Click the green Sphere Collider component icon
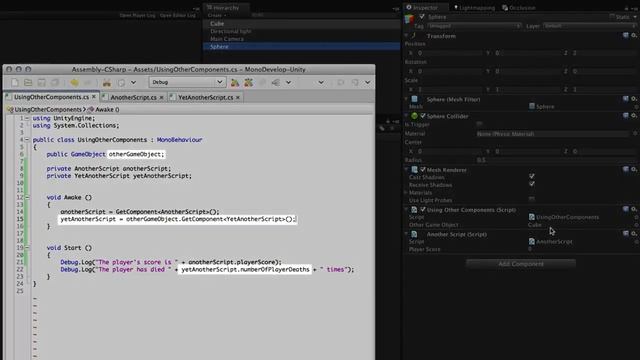 coord(414,116)
